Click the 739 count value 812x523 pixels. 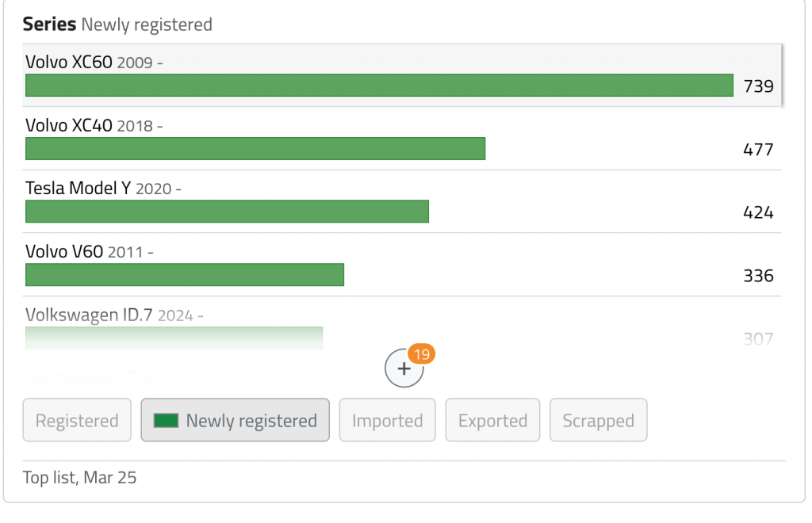pos(758,86)
